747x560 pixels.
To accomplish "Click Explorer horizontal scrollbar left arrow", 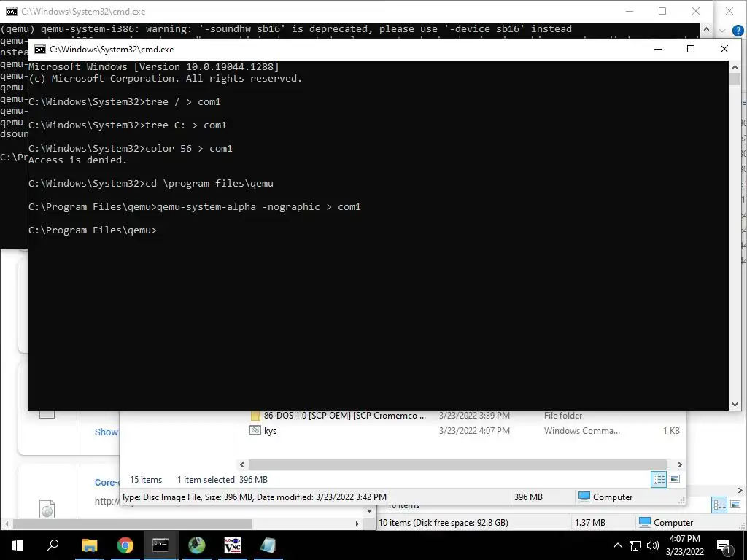I will (x=242, y=464).
